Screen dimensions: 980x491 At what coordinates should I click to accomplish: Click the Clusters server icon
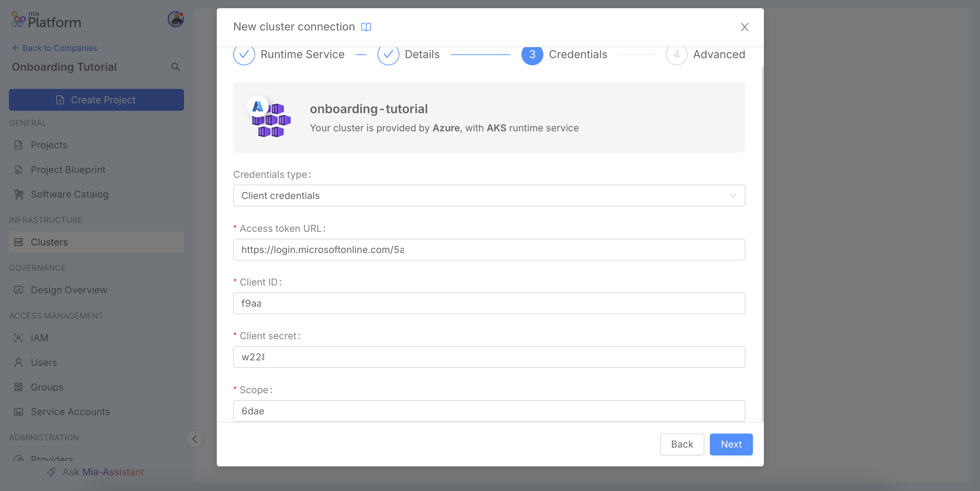19,242
